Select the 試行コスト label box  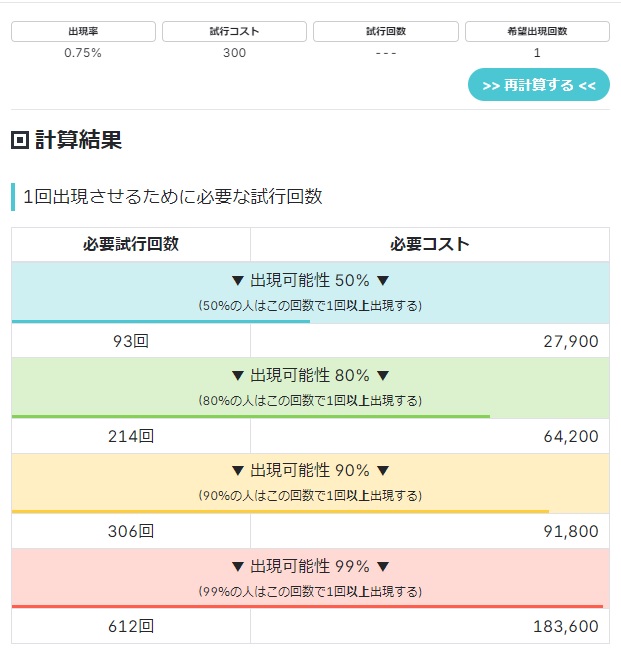234,31
